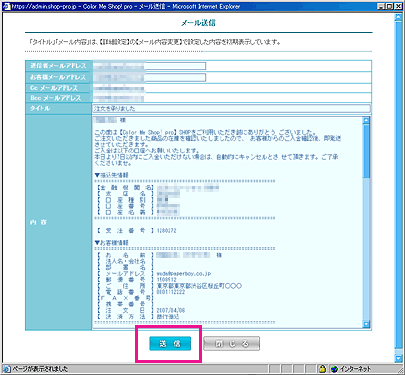Maximize the Internet Explorer window
The width and height of the screenshot is (405, 375).
[390, 6]
